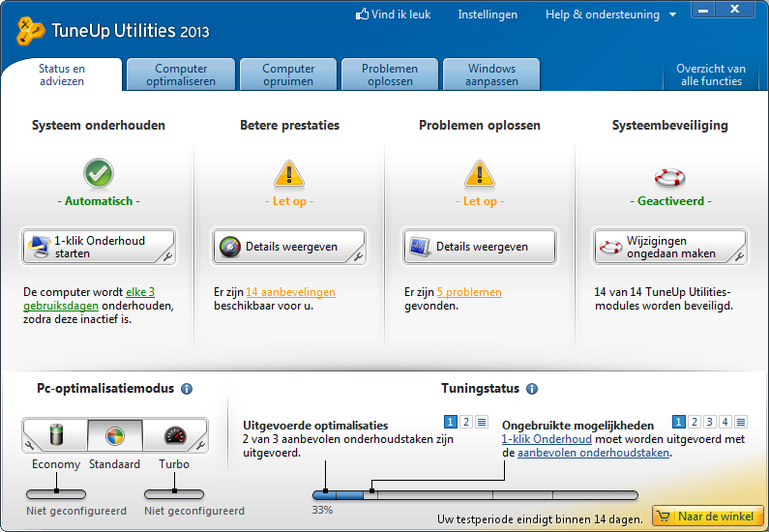Image resolution: width=769 pixels, height=532 pixels.
Task: Click the TuneUp Utilities logo icon
Action: coord(31,31)
